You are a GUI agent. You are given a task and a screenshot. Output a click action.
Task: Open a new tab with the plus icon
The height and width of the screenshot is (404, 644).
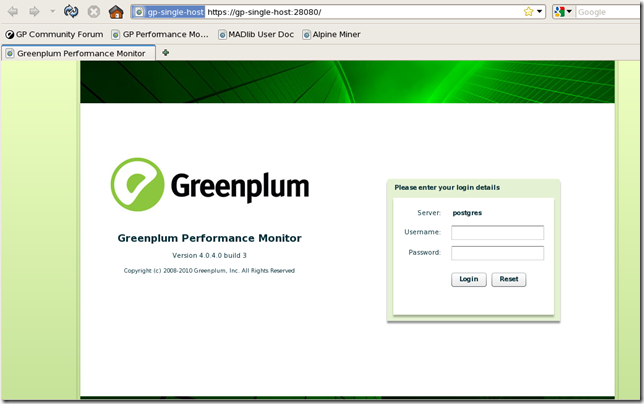[166, 53]
